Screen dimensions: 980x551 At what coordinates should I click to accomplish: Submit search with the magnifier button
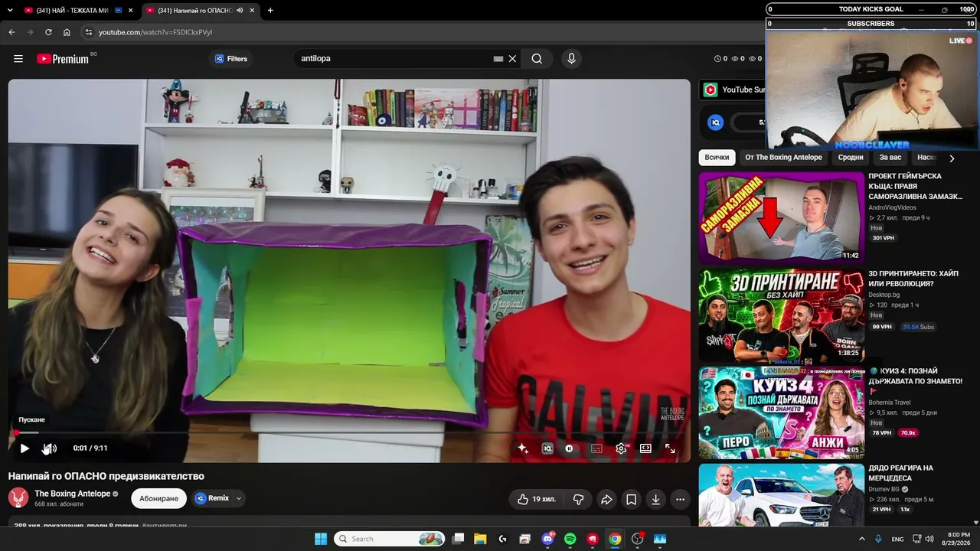pyautogui.click(x=537, y=59)
